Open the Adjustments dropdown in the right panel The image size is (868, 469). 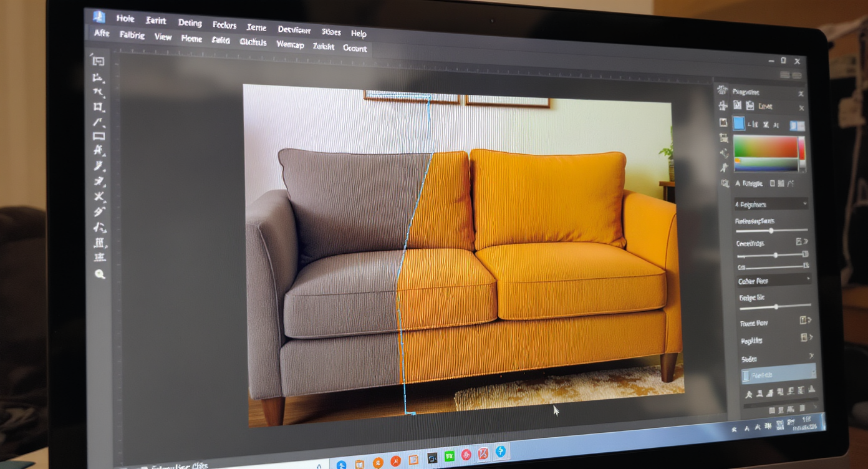[770, 203]
